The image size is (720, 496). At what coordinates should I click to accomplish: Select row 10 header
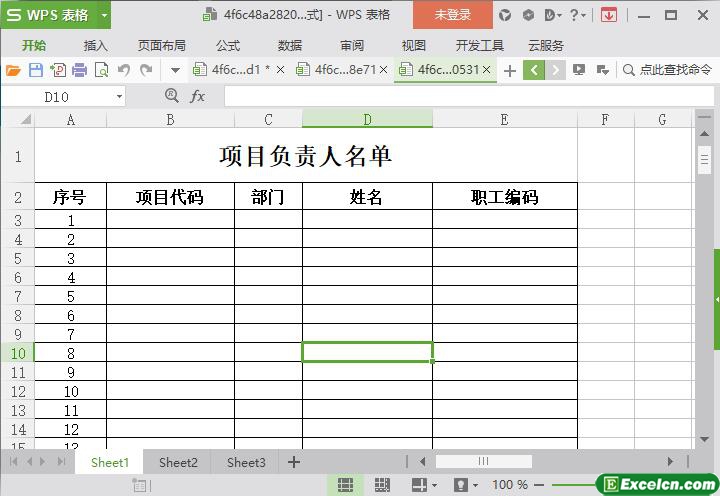(x=18, y=353)
